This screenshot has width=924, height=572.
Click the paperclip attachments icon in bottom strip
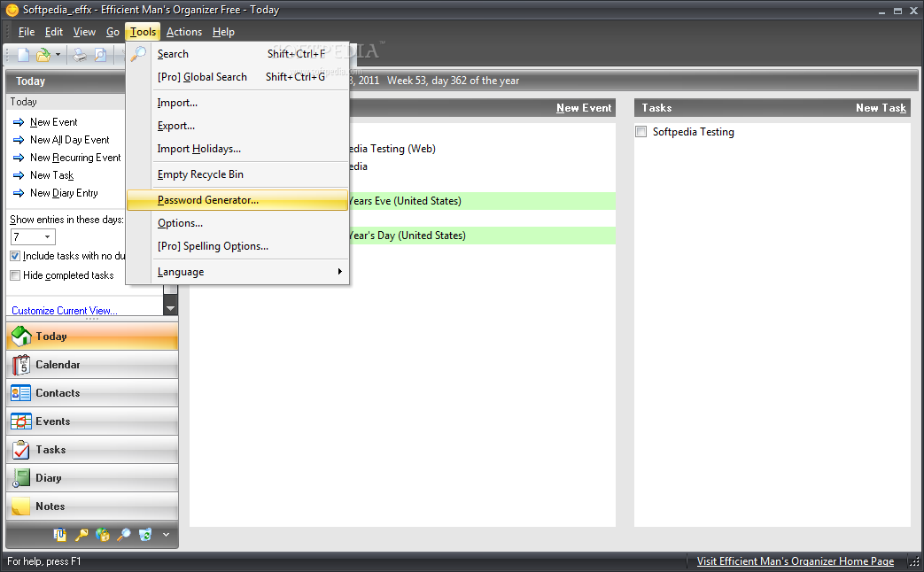click(60, 534)
